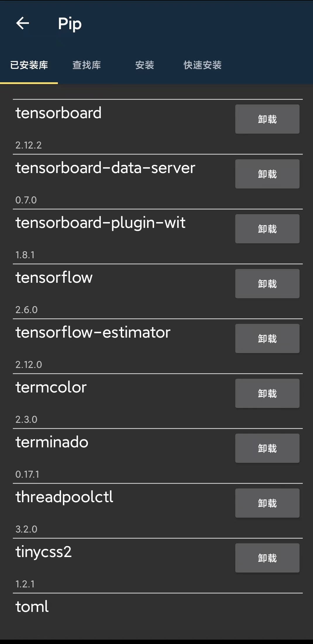Uninstall tensorboard-data-server
313x644 pixels.
pyautogui.click(x=267, y=174)
